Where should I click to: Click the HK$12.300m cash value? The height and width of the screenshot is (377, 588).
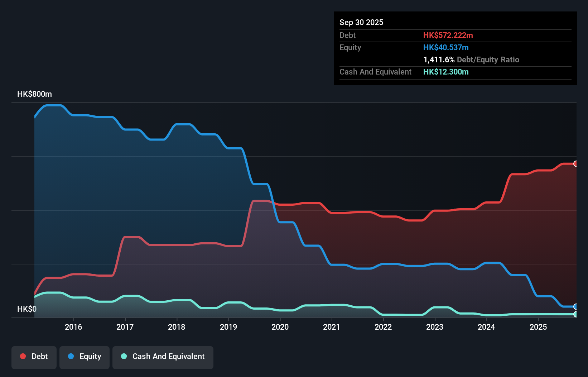446,72
